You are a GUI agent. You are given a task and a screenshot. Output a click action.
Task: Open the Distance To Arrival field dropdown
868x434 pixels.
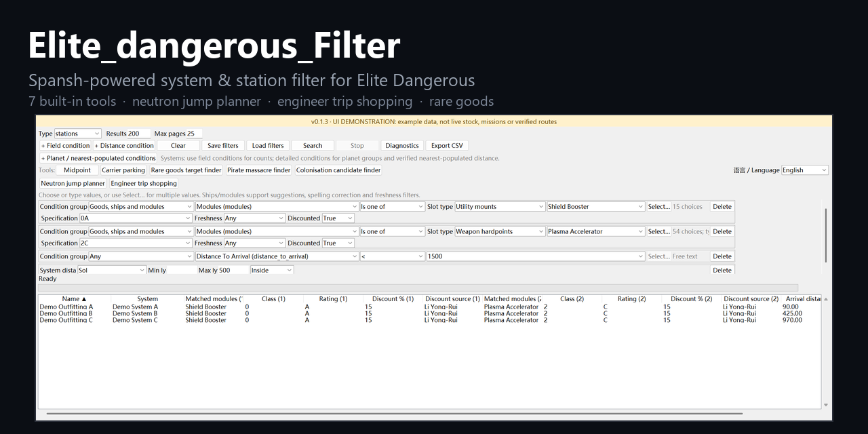click(277, 256)
